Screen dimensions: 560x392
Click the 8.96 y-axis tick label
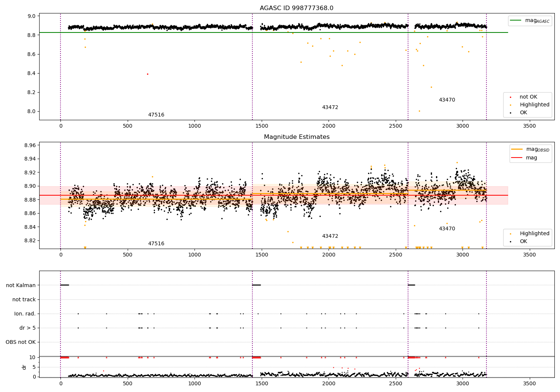click(30, 145)
